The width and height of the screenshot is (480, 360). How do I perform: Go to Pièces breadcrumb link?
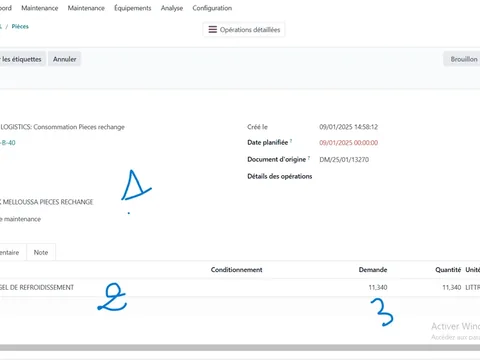coord(20,26)
